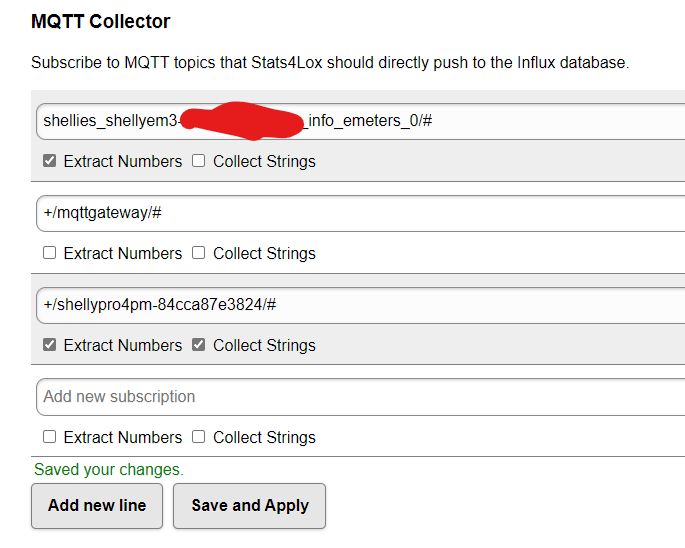685x548 pixels.
Task: Click the 'MQTT Collector' section heading
Action: click(100, 21)
